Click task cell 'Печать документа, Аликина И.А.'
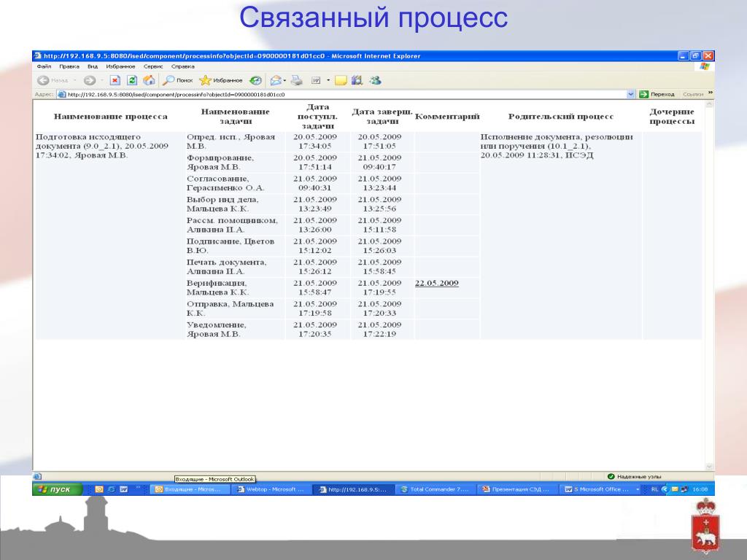The image size is (747, 560). [x=236, y=267]
